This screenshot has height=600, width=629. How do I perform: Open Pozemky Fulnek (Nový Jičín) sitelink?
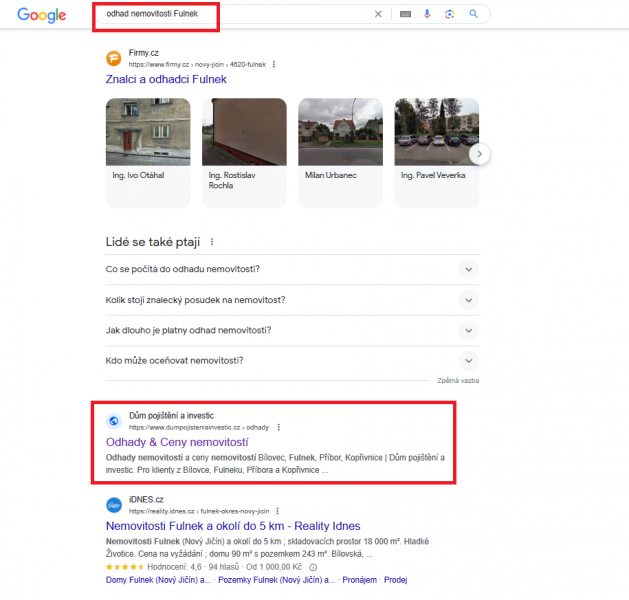pyautogui.click(x=276, y=580)
